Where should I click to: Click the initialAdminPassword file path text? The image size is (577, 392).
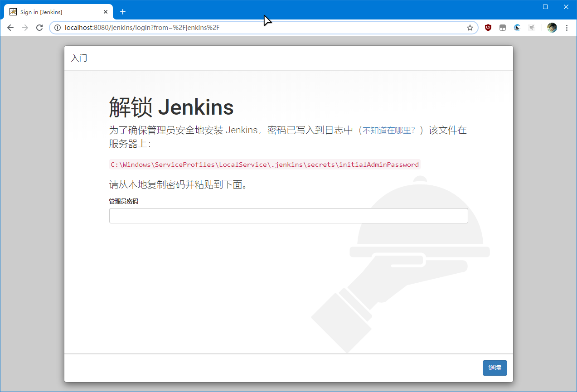tap(265, 165)
